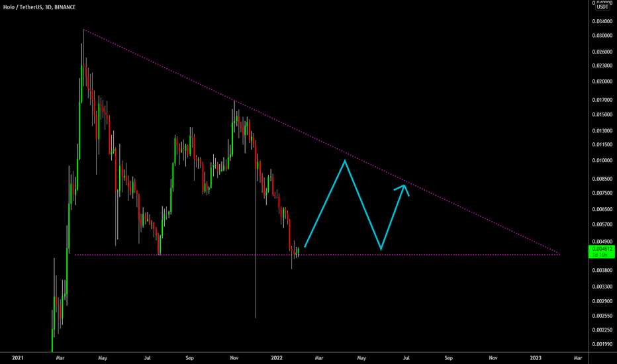Select the 0.020000 price axis label
Viewport: 617px width, 364px height.
pos(602,81)
